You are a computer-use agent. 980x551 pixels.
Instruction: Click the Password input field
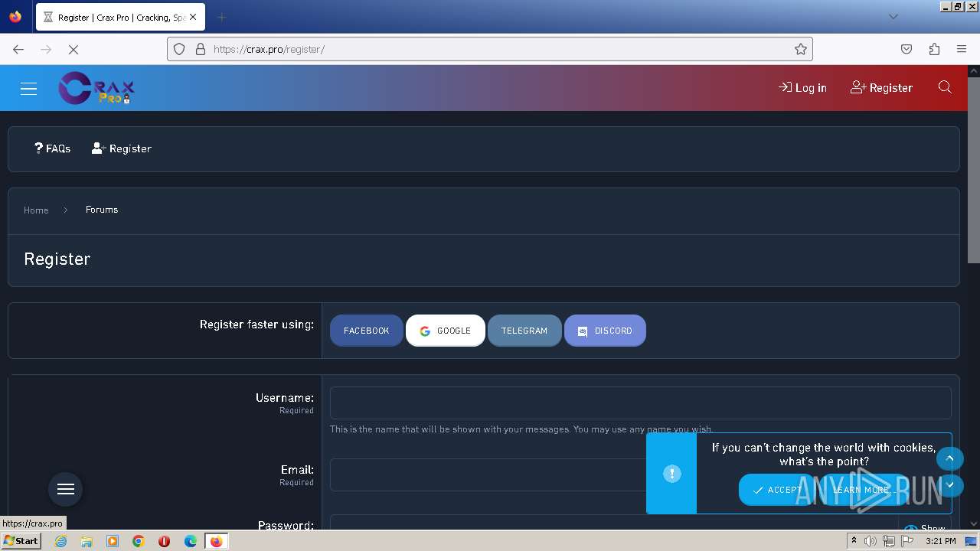(613, 523)
